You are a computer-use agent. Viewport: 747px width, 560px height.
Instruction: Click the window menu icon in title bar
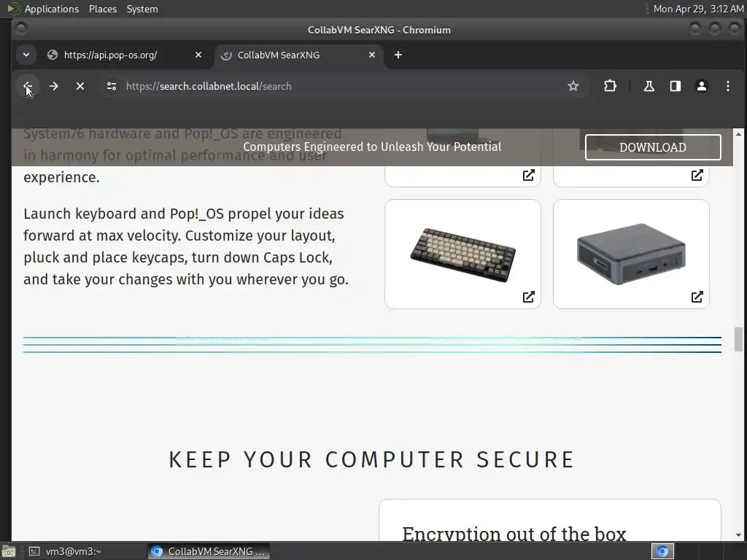click(21, 29)
